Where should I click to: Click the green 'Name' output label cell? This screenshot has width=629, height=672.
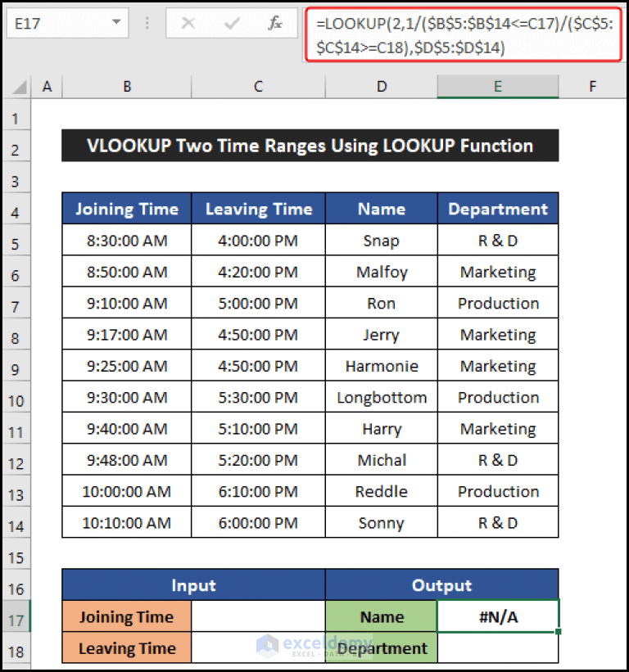coord(381,616)
